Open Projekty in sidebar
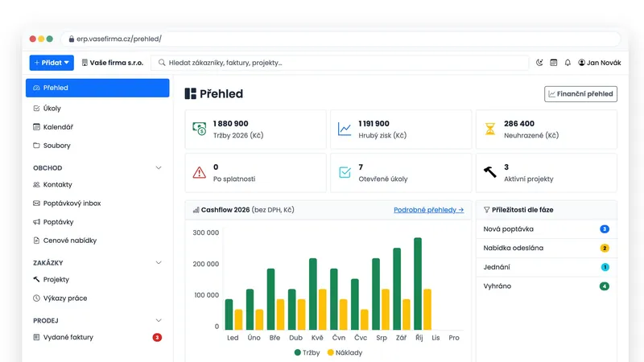644x362 pixels. (97, 279)
